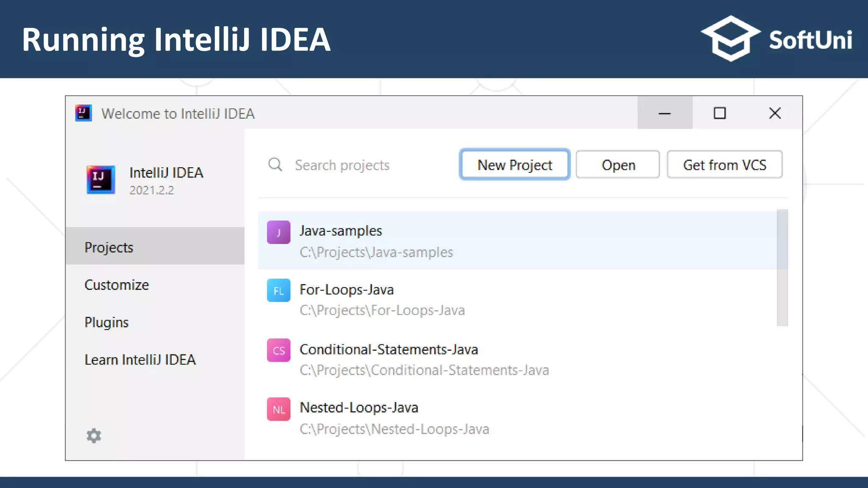The width and height of the screenshot is (868, 488).
Task: Maximize the Welcome to IntelliJ window
Action: pyautogui.click(x=720, y=113)
